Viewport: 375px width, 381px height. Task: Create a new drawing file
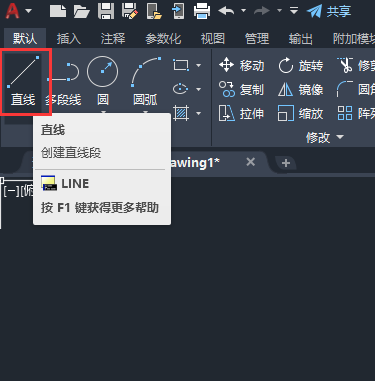(58, 11)
